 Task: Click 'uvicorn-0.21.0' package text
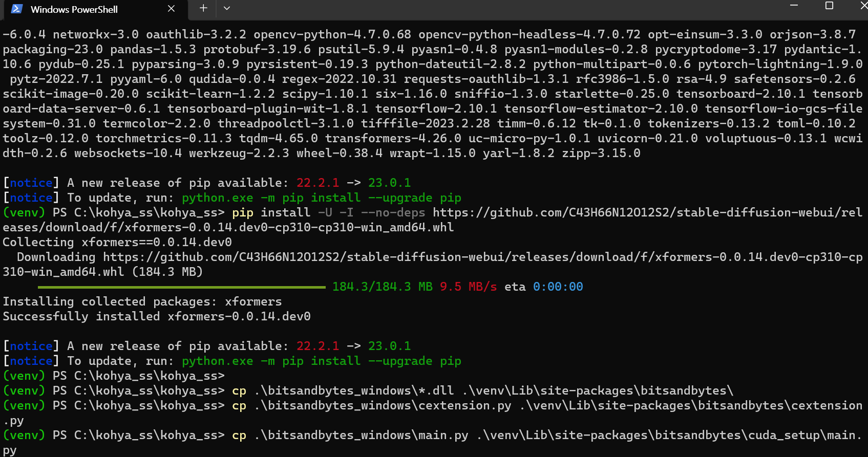[x=647, y=138]
